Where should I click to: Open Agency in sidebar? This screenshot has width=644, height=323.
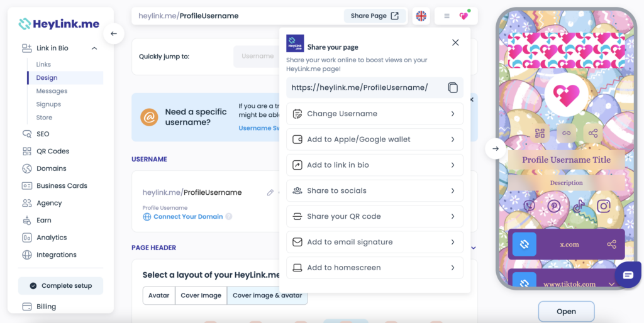[42, 203]
